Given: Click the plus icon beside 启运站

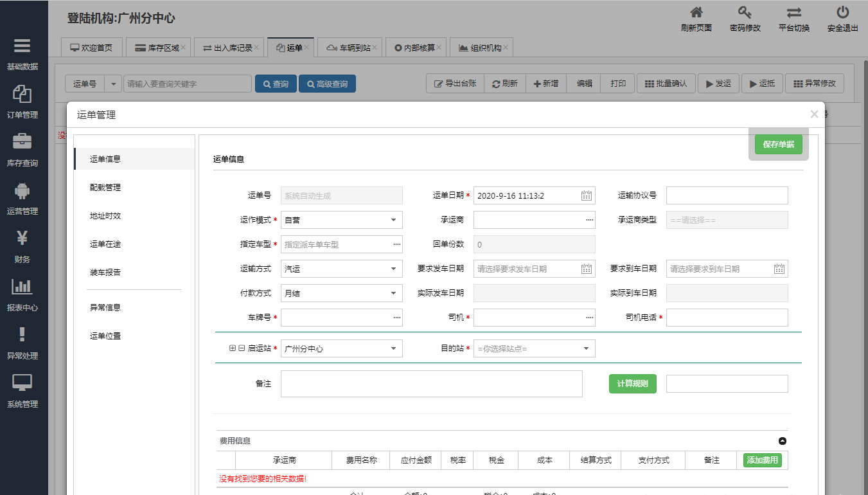Looking at the screenshot, I should (x=233, y=348).
